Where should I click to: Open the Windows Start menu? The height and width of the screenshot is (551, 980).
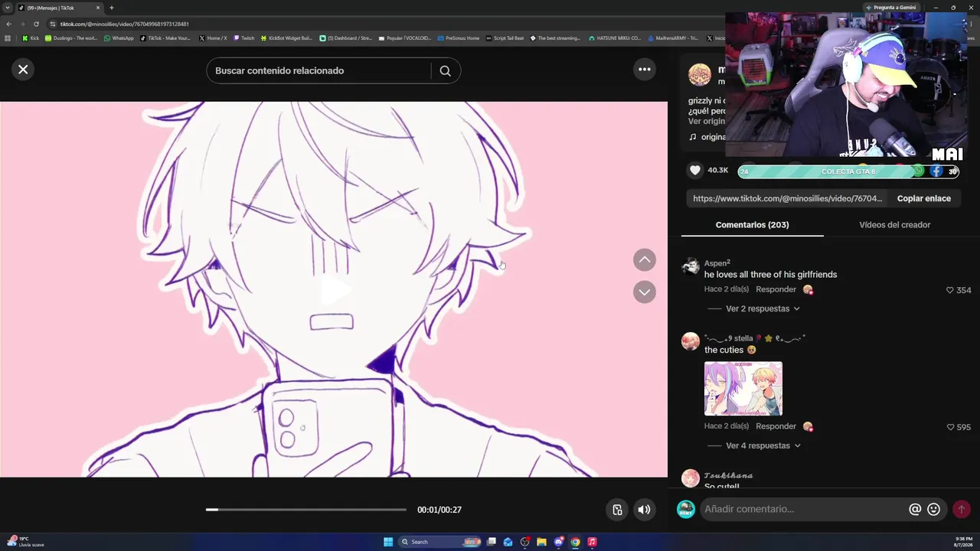pos(388,542)
